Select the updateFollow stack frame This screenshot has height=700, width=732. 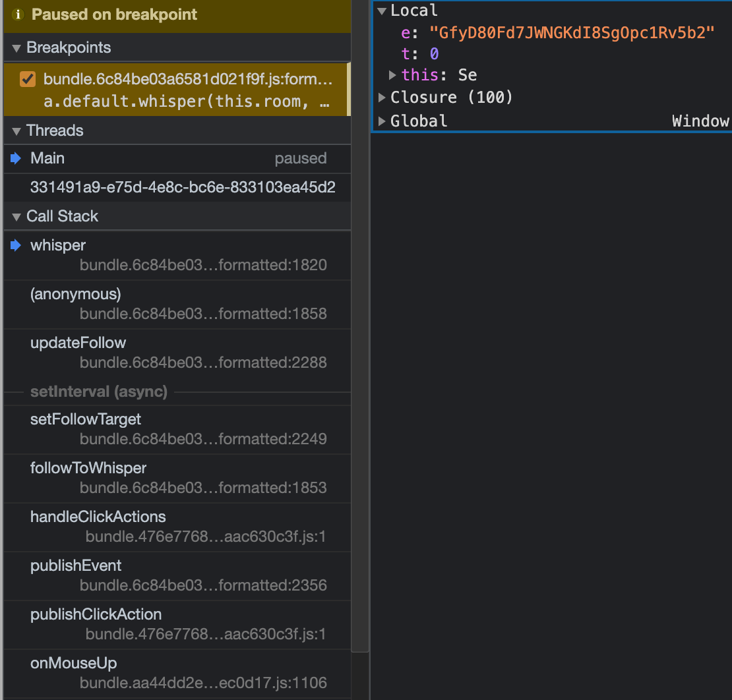[x=78, y=343]
